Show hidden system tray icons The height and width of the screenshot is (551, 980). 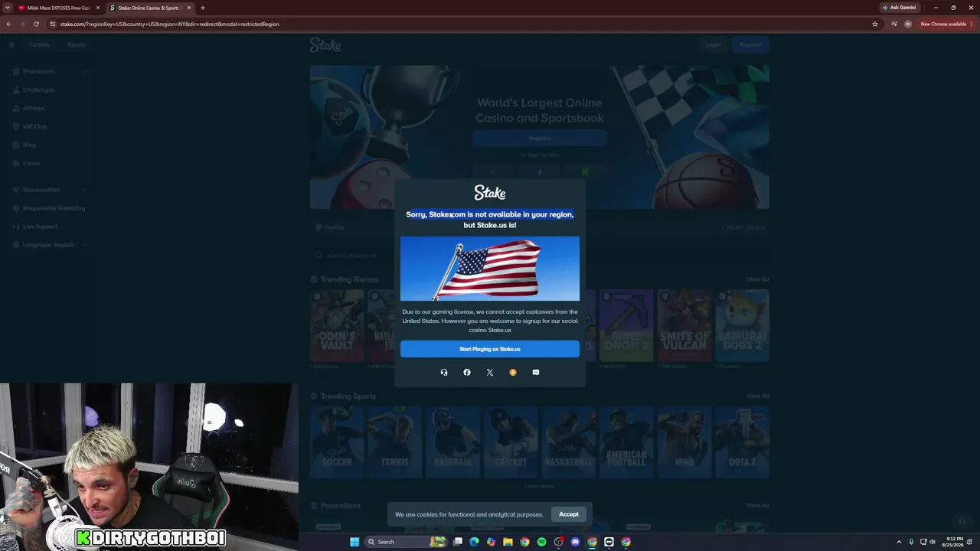tap(900, 542)
